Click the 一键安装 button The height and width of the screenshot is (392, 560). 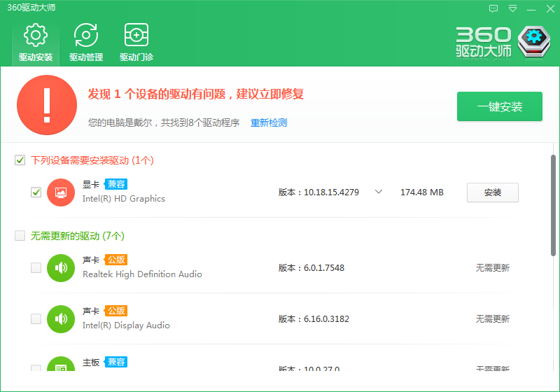(x=500, y=106)
